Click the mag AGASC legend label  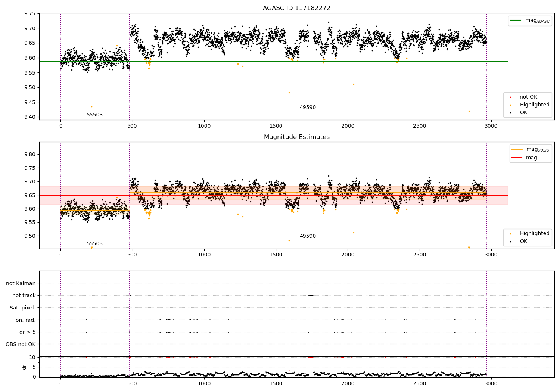[537, 21]
